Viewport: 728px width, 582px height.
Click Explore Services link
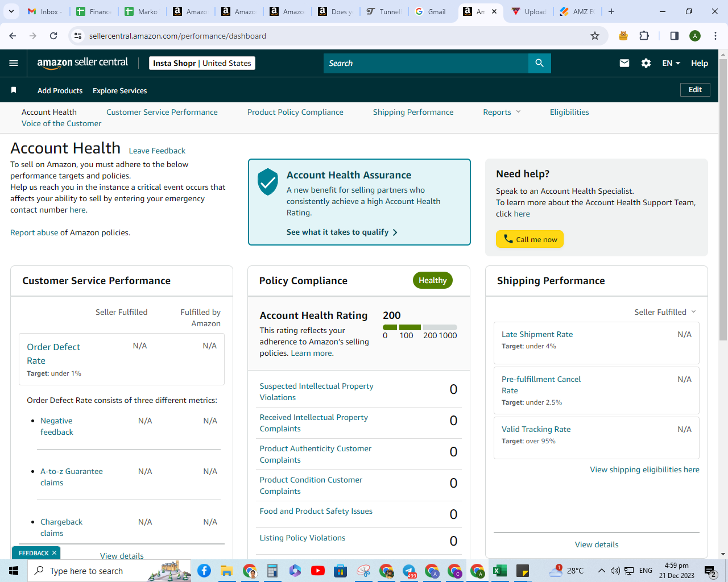(119, 90)
